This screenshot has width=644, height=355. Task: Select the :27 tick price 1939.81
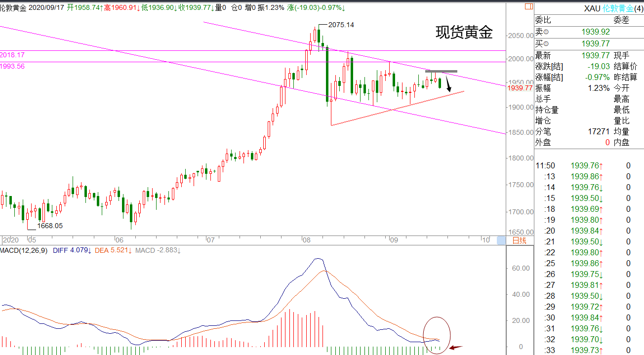587,285
